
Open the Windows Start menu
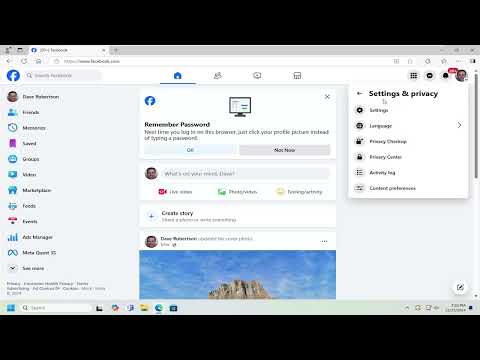tap(11, 308)
